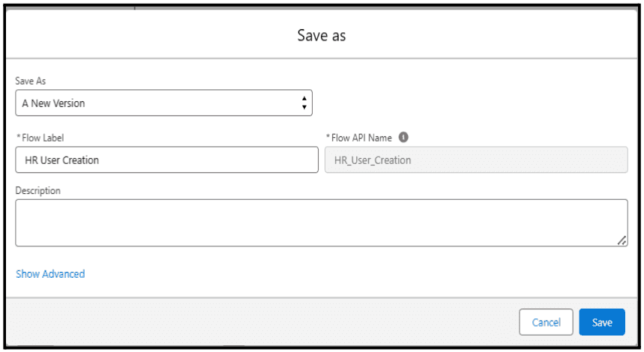The width and height of the screenshot is (644, 352).
Task: Click the required asterisk before Flow API Name
Action: coord(328,136)
